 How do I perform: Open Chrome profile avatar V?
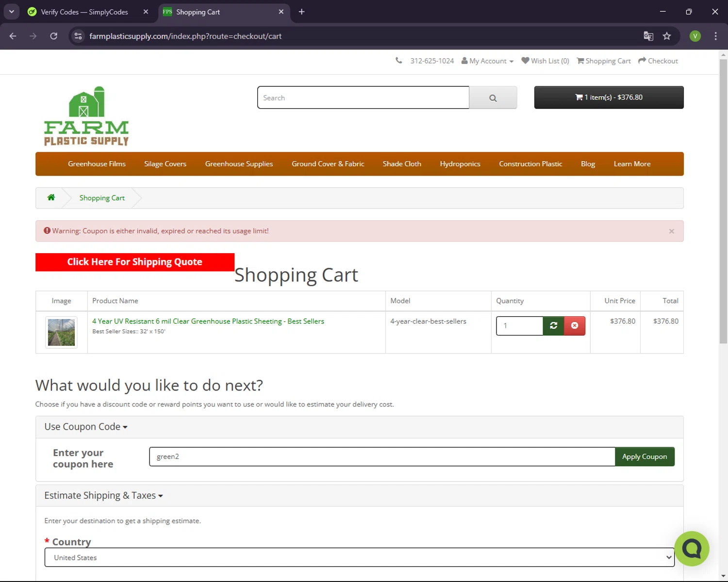coord(695,36)
